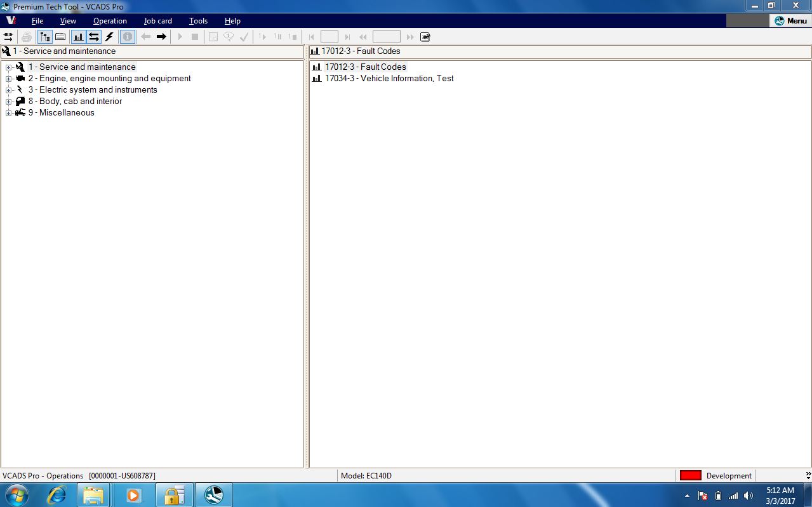Click the fast-forward double-arrow toolbar icon
This screenshot has width=812, height=507.
(x=410, y=37)
